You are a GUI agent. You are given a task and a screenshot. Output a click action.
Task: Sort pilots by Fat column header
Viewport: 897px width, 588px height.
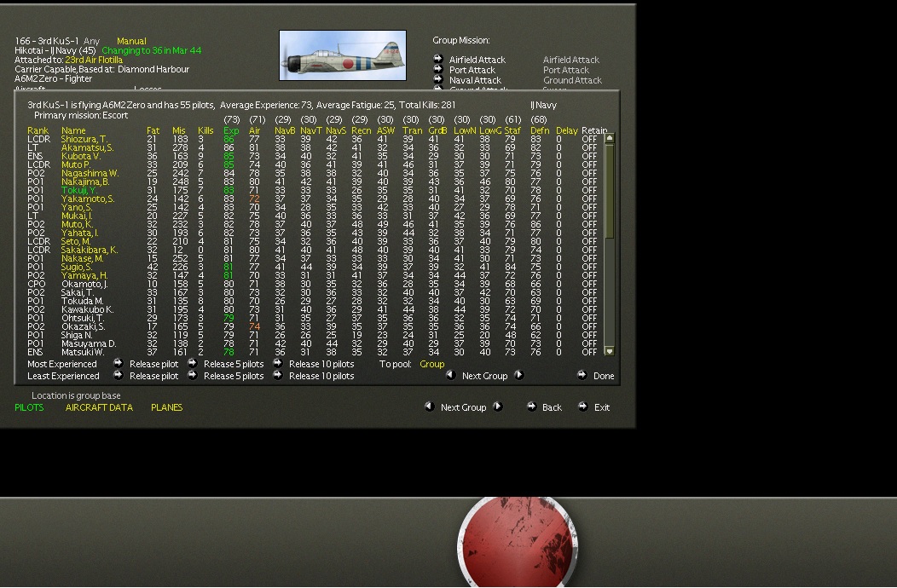(x=153, y=130)
